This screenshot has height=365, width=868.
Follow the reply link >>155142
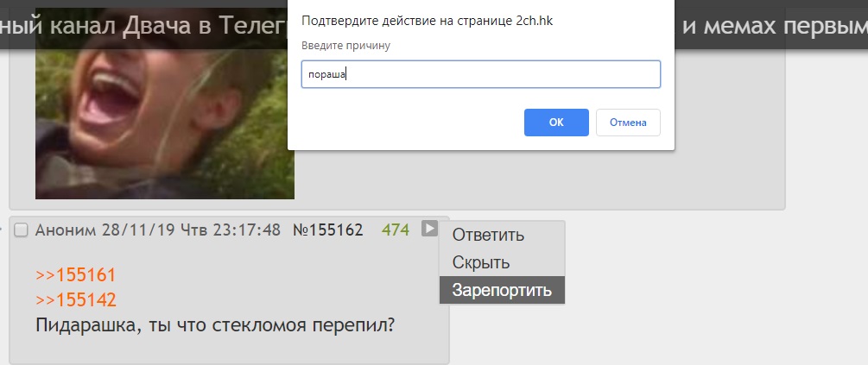pyautogui.click(x=76, y=299)
